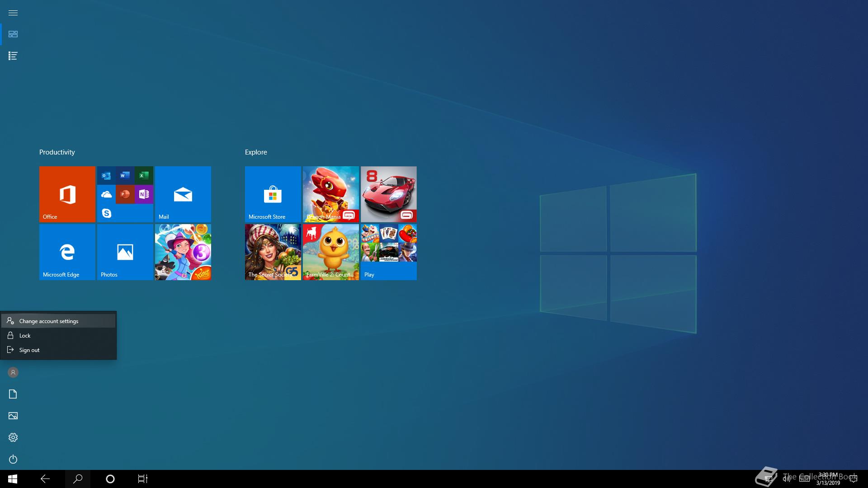Open OneDrive in the Office folder tile
The image size is (868, 488).
[x=106, y=194]
